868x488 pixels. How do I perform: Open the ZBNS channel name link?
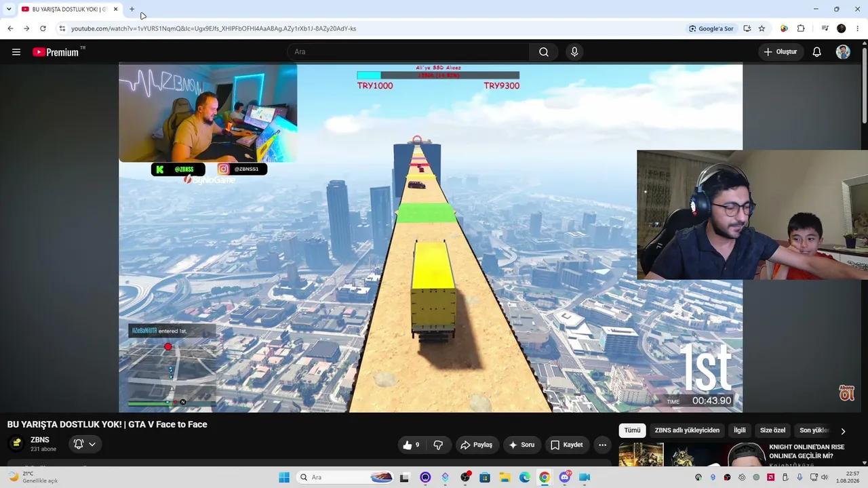tap(40, 440)
